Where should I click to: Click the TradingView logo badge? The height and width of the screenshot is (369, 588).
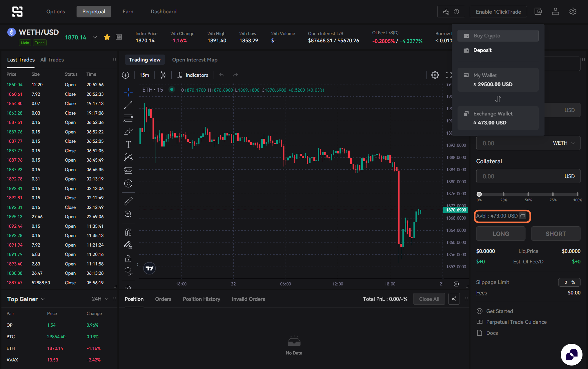point(150,268)
